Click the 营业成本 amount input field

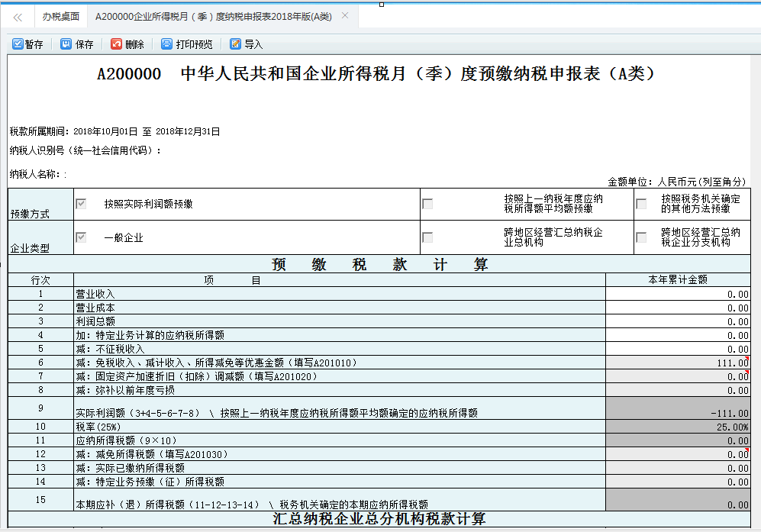coord(679,305)
